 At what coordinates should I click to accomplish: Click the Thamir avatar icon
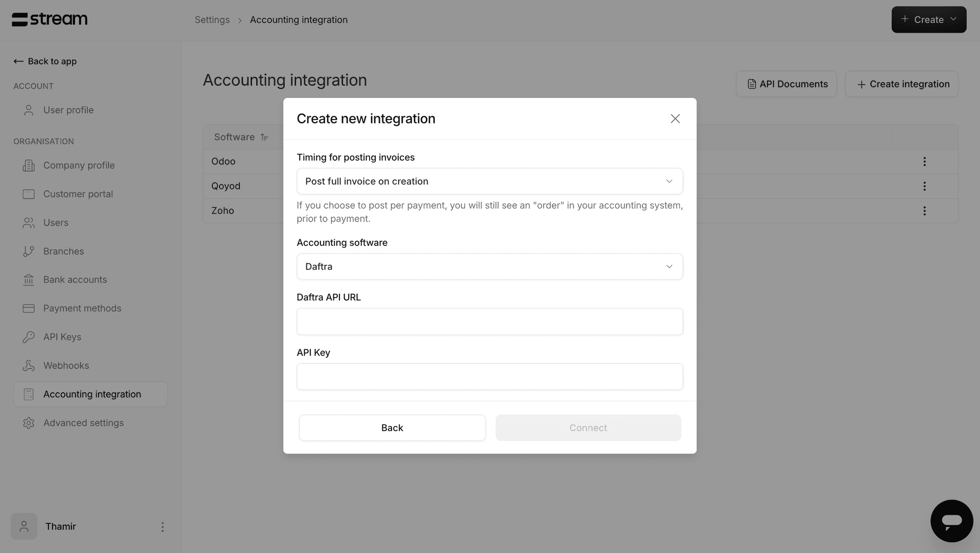point(24,526)
